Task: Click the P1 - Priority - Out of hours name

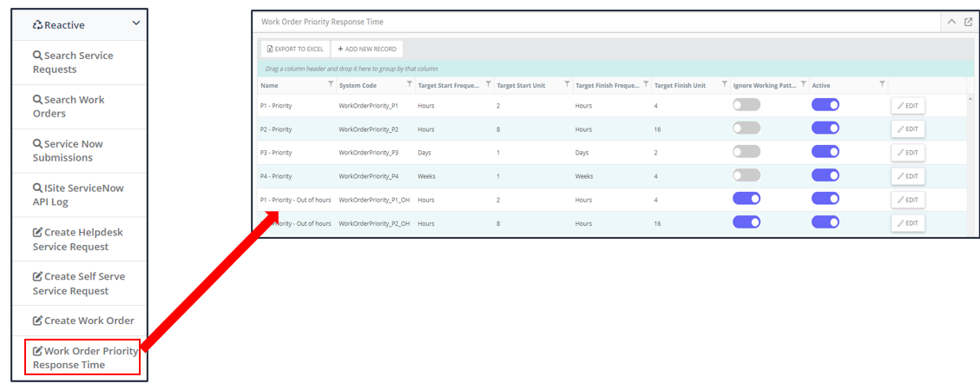Action: click(x=296, y=200)
